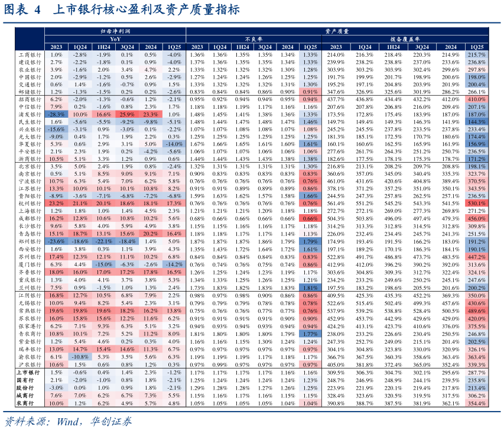Click 民生银行's blue 144.3% coverage cell
The width and height of the screenshot is (504, 430).
[x=476, y=121]
